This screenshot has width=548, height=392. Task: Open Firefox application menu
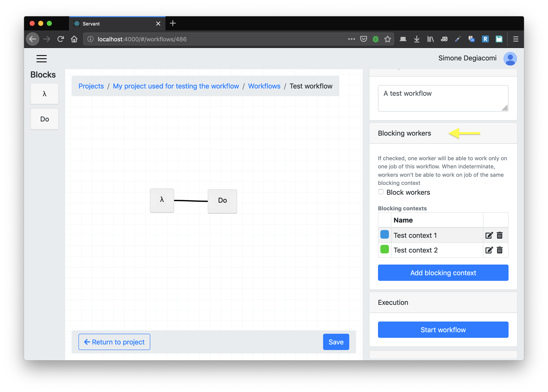click(516, 39)
